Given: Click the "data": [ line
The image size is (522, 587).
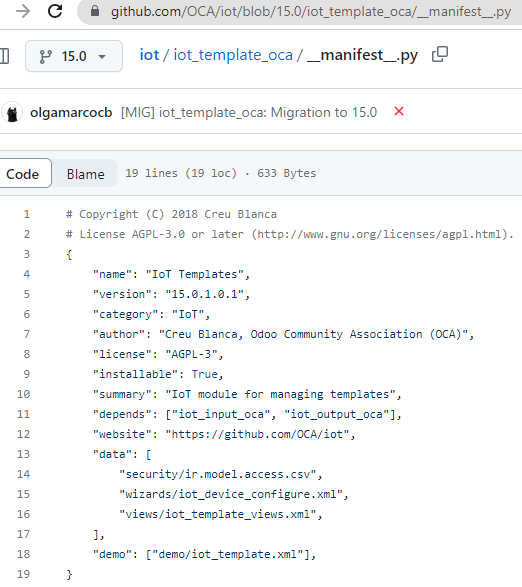Looking at the screenshot, I should 122,454.
